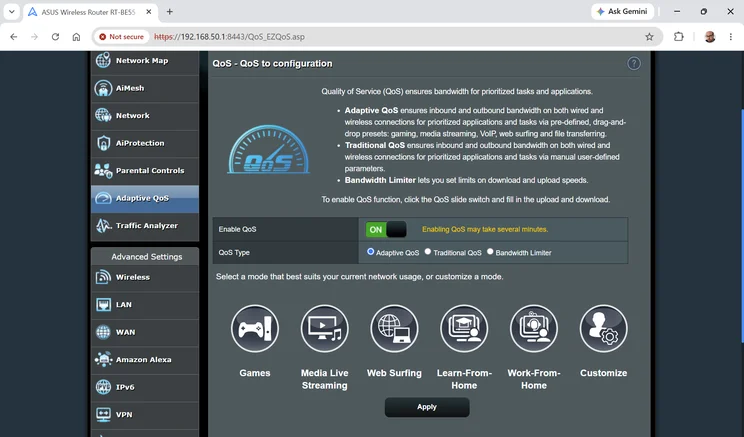
Task: Open VPN settings
Action: [145, 415]
